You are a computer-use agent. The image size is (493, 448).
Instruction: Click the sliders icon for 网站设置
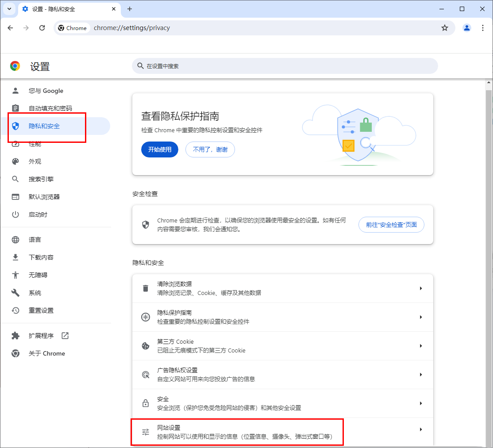click(x=146, y=432)
